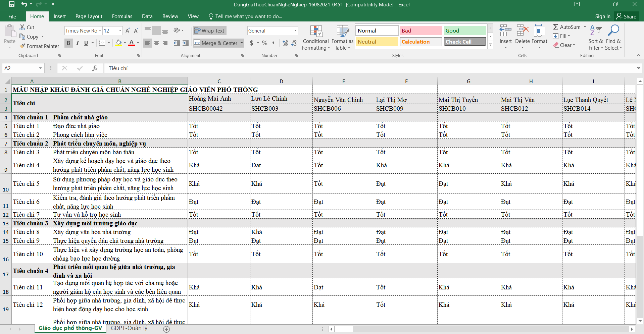The image size is (644, 334).
Task: Open the font name dropdown
Action: click(x=100, y=31)
